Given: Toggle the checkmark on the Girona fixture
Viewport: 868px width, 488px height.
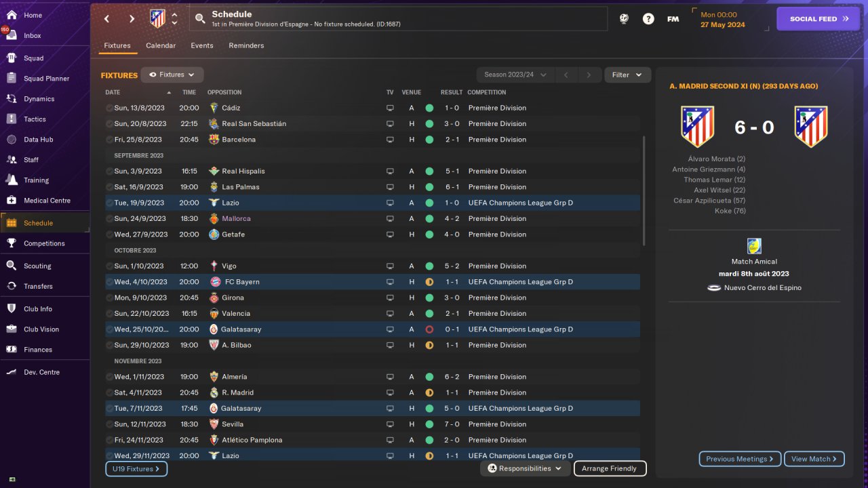Looking at the screenshot, I should [109, 298].
